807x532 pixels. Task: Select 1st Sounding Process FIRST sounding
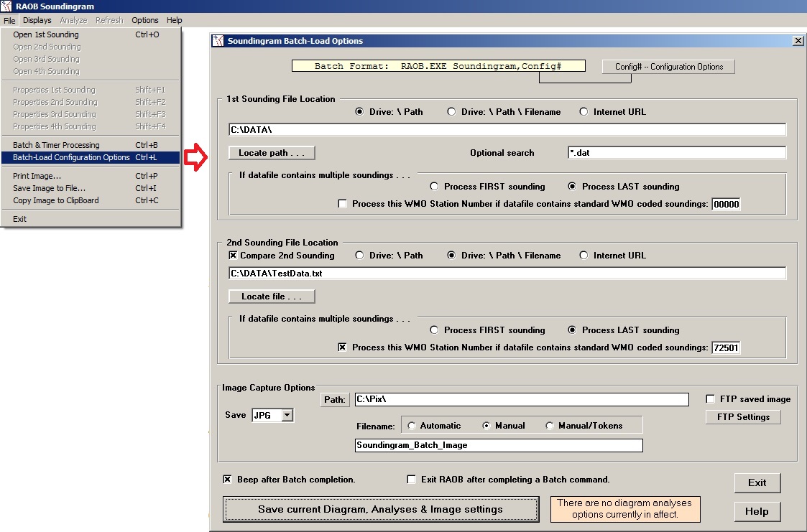434,186
